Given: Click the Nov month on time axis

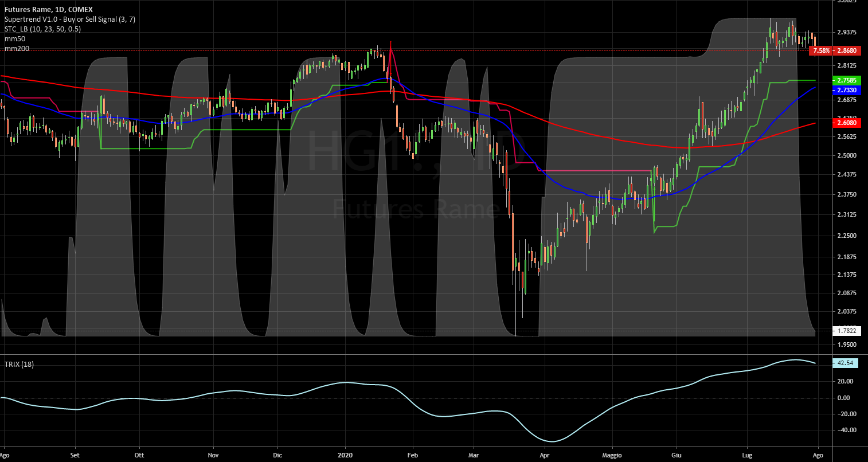Looking at the screenshot, I should tap(213, 455).
